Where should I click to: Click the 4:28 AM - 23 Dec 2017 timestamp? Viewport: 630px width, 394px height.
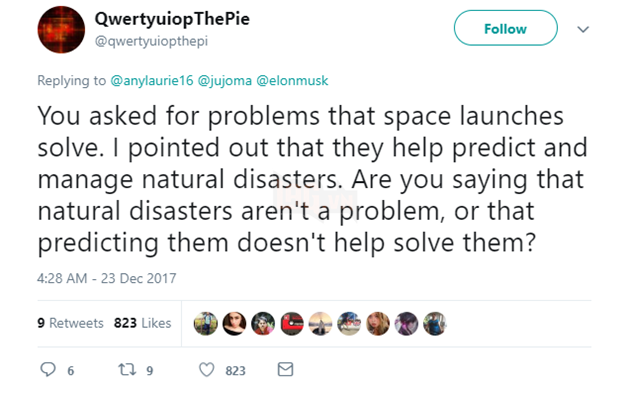pos(106,278)
